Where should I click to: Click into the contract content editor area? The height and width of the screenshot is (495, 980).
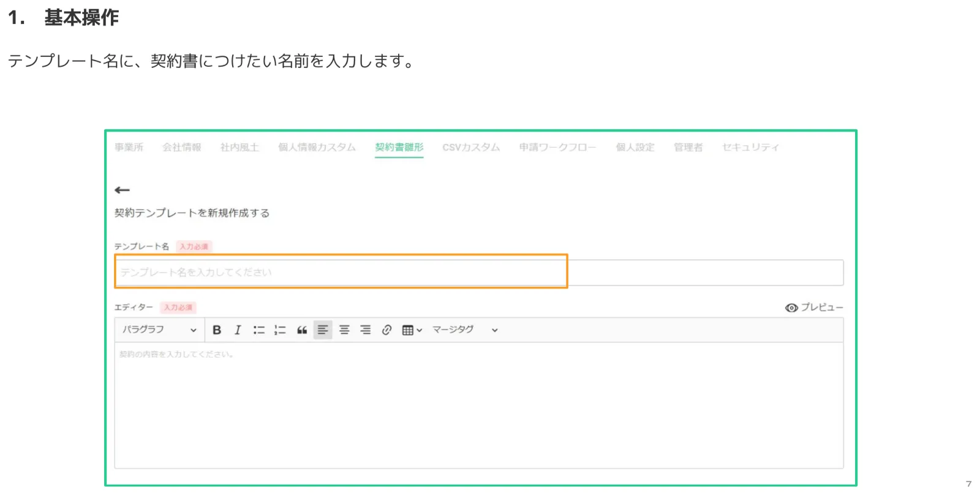[x=479, y=406]
